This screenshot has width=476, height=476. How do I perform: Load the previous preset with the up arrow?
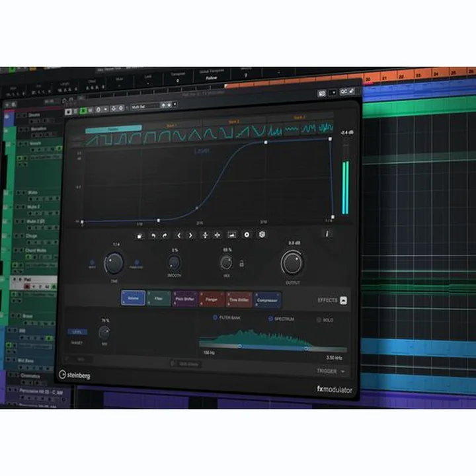pyautogui.click(x=163, y=105)
